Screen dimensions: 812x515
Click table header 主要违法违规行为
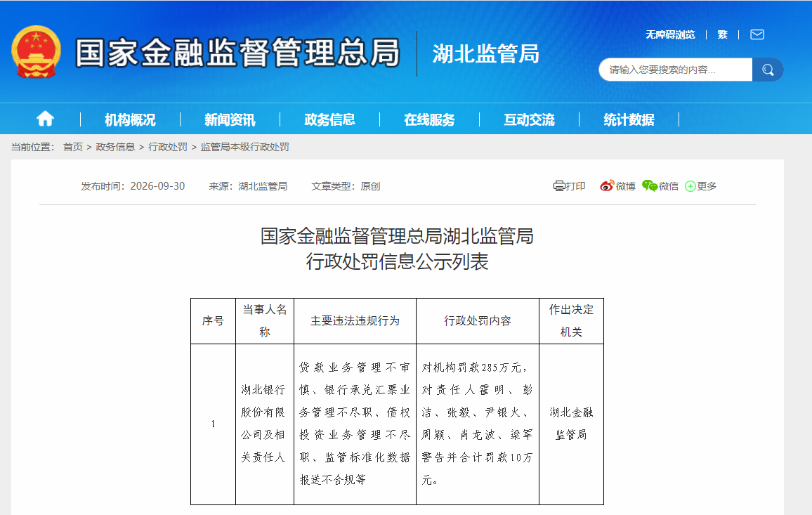(355, 321)
